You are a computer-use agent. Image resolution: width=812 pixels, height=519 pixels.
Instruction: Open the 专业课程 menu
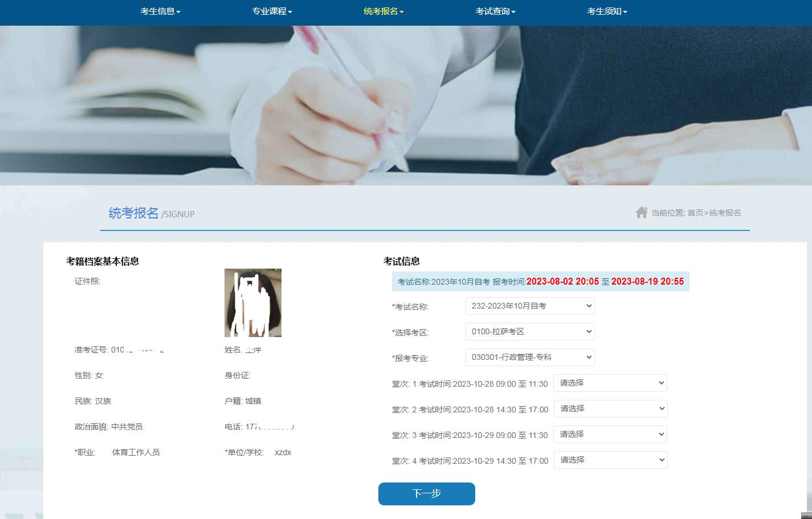pos(272,11)
